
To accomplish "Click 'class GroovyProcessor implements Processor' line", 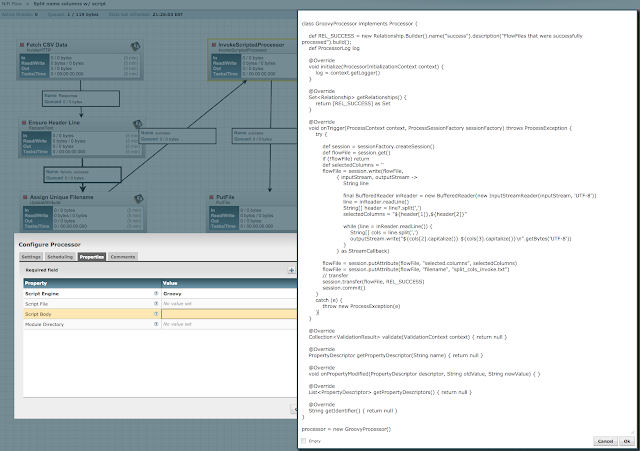I will (359, 24).
